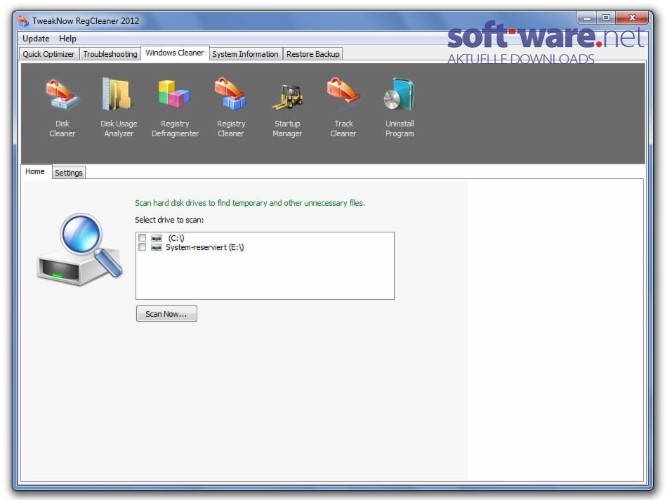Click the Scan Now button
The height and width of the screenshot is (500, 665).
tap(166, 314)
